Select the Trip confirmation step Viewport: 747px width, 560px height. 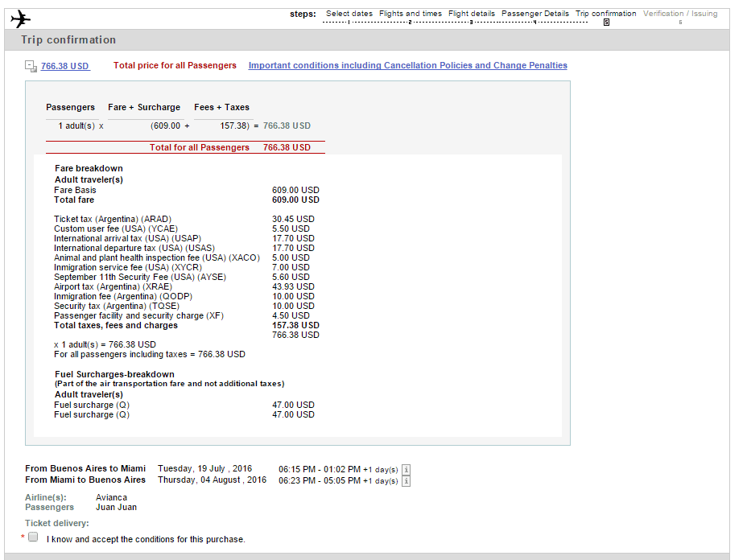coord(605,14)
